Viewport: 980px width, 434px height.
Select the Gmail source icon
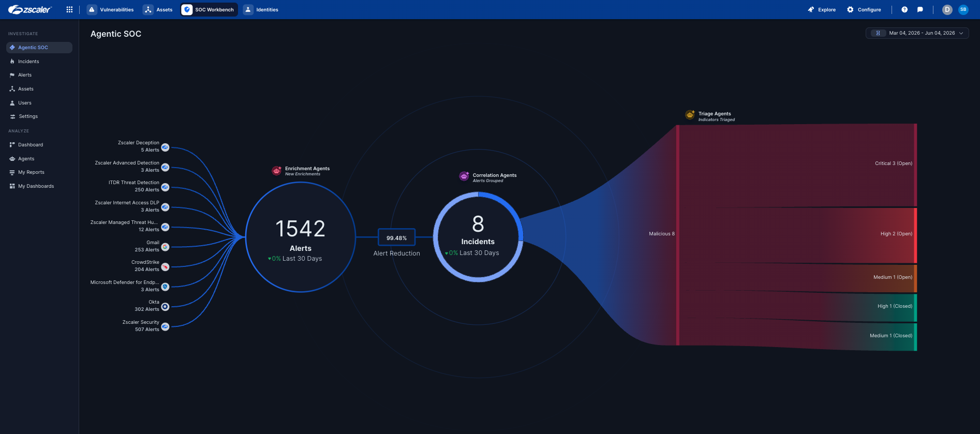point(165,247)
